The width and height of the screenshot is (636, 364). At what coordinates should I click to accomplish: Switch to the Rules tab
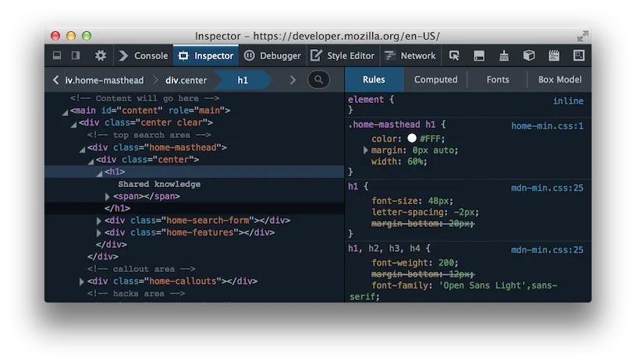[374, 80]
